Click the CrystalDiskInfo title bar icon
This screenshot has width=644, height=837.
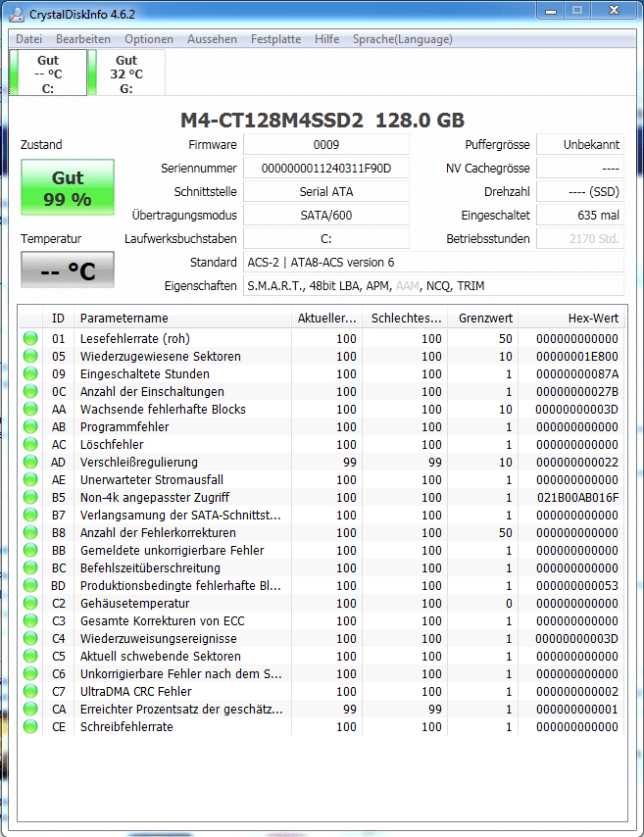(17, 15)
